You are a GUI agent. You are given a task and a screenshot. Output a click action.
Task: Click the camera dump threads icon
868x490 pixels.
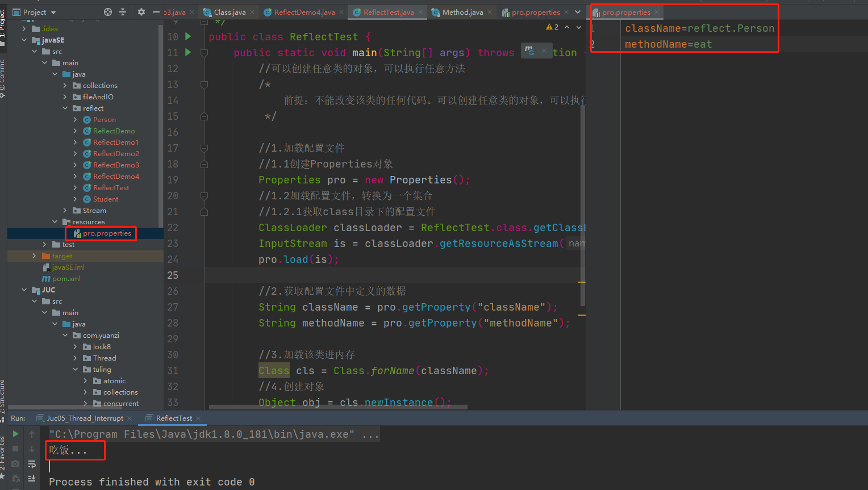[15, 464]
